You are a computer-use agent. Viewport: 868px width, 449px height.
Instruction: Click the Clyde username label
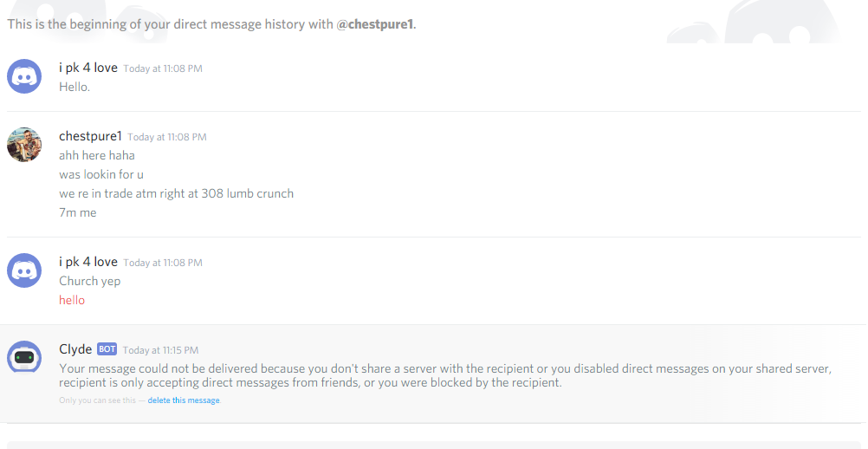(x=75, y=349)
